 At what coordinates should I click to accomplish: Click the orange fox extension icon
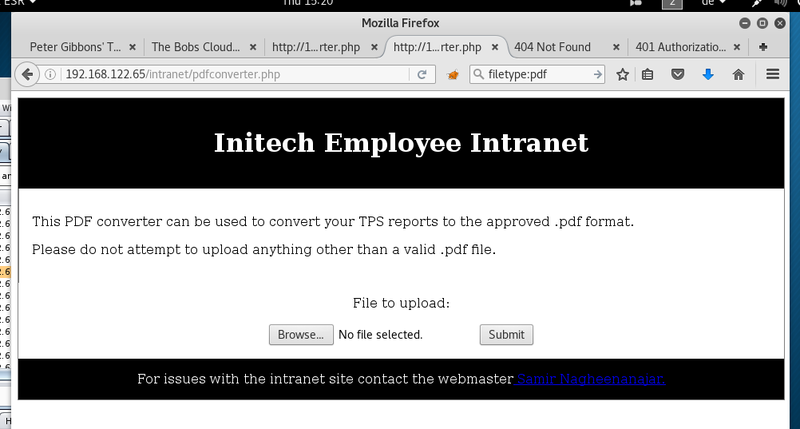pos(453,74)
